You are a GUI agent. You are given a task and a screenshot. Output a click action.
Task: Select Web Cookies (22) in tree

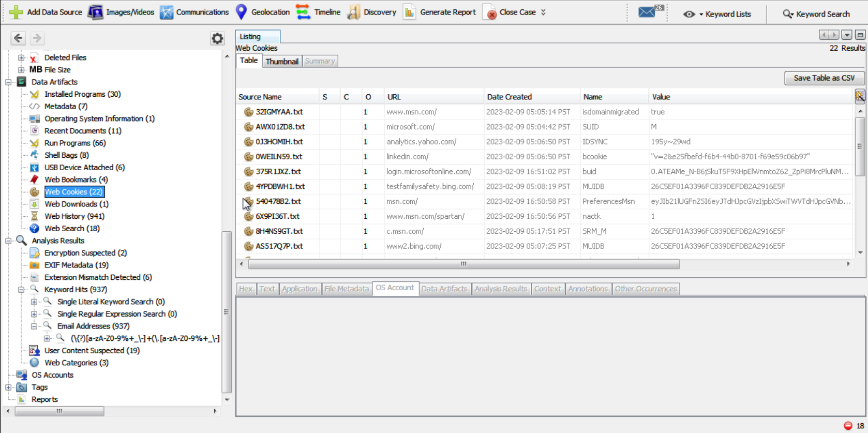click(x=73, y=192)
